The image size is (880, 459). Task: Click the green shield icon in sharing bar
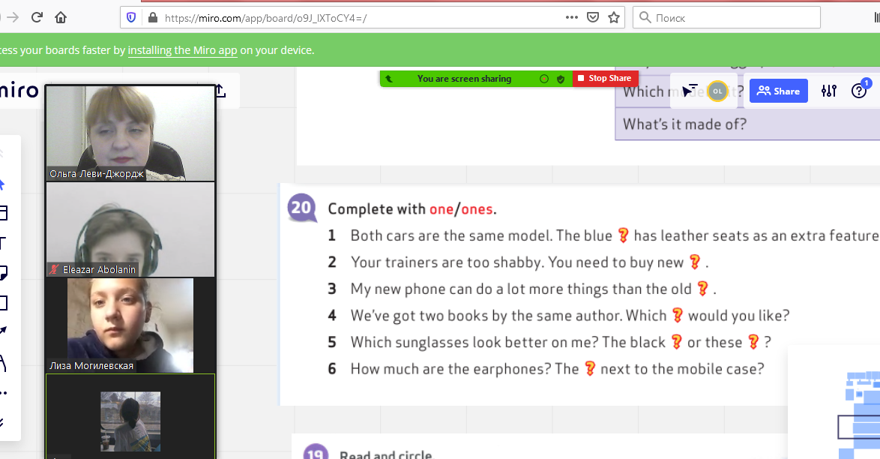560,78
